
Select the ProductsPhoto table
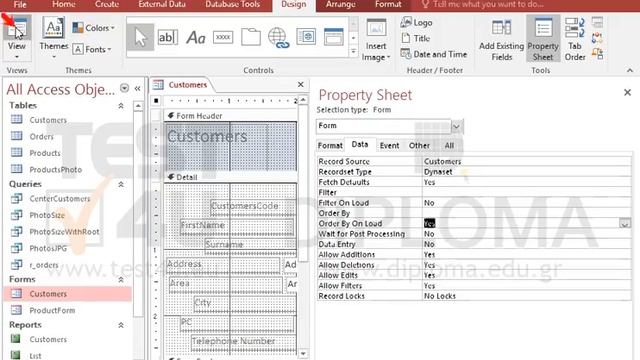[56, 169]
